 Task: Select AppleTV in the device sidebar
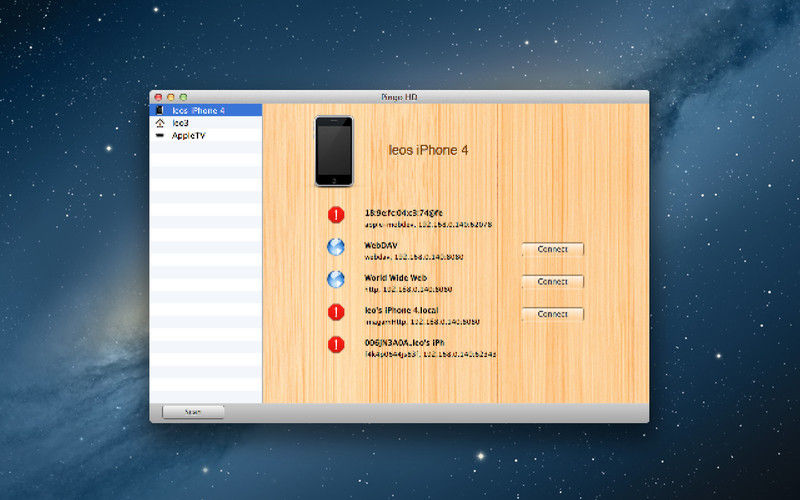point(206,136)
